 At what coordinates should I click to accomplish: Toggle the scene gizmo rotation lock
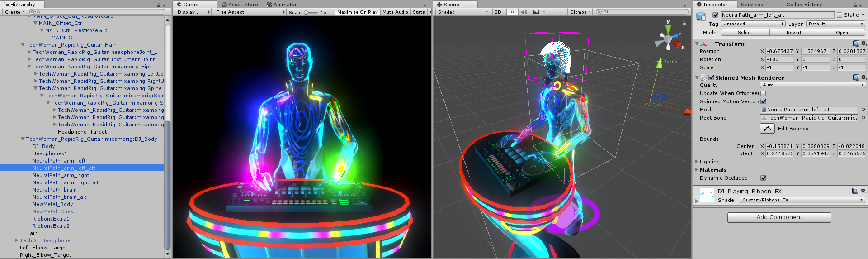pyautogui.click(x=684, y=23)
